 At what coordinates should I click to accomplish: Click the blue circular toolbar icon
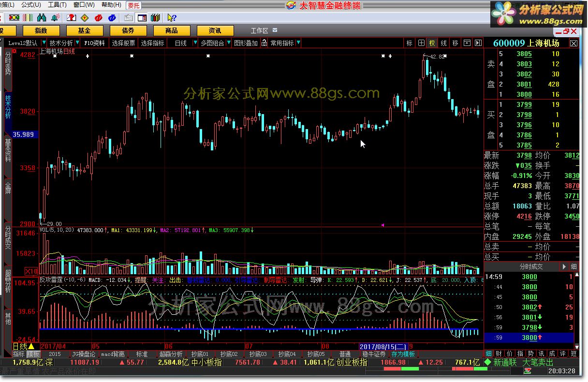(x=112, y=18)
